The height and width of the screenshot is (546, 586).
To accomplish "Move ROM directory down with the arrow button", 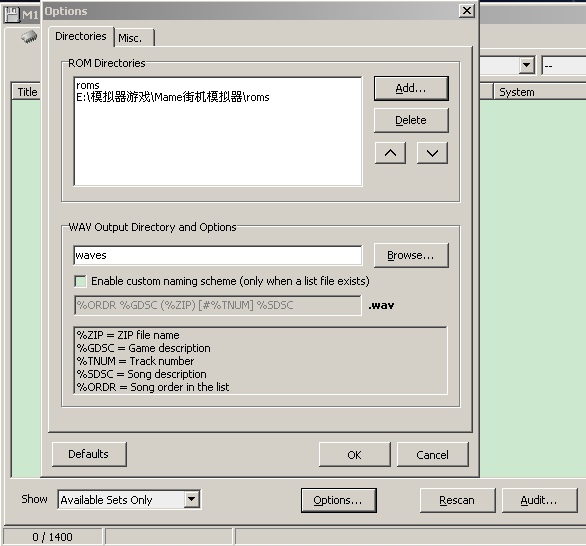I will pos(432,153).
